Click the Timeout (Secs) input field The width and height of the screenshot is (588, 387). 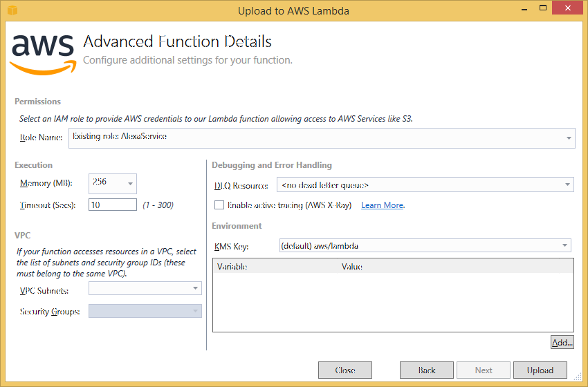pos(113,205)
